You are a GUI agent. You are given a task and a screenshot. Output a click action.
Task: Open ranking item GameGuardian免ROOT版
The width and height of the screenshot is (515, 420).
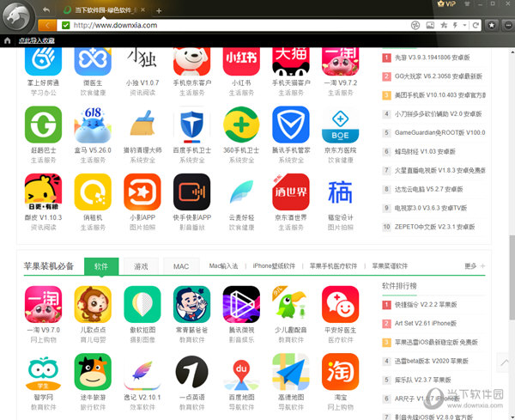click(439, 133)
